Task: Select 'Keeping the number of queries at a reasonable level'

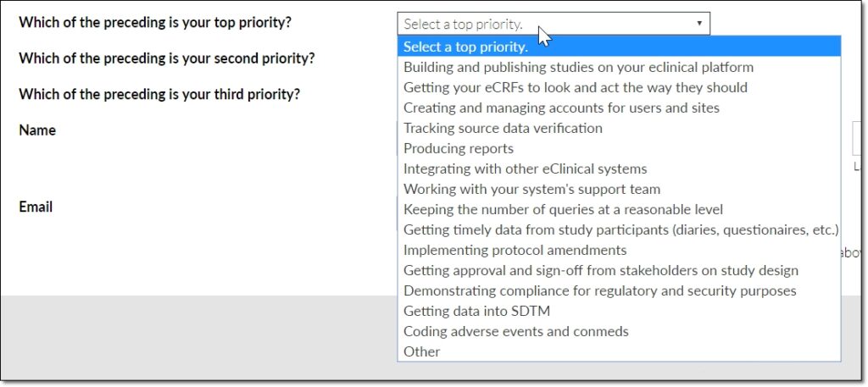Action: pos(563,209)
